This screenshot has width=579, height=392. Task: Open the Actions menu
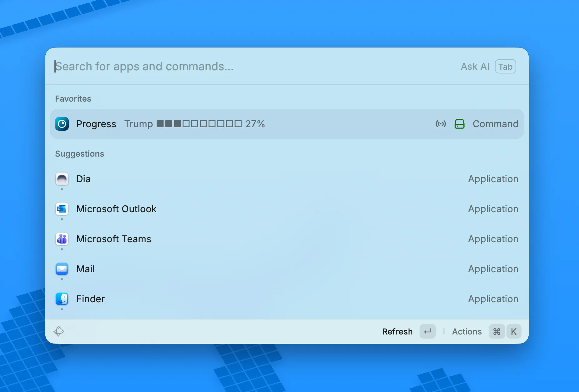coord(467,331)
